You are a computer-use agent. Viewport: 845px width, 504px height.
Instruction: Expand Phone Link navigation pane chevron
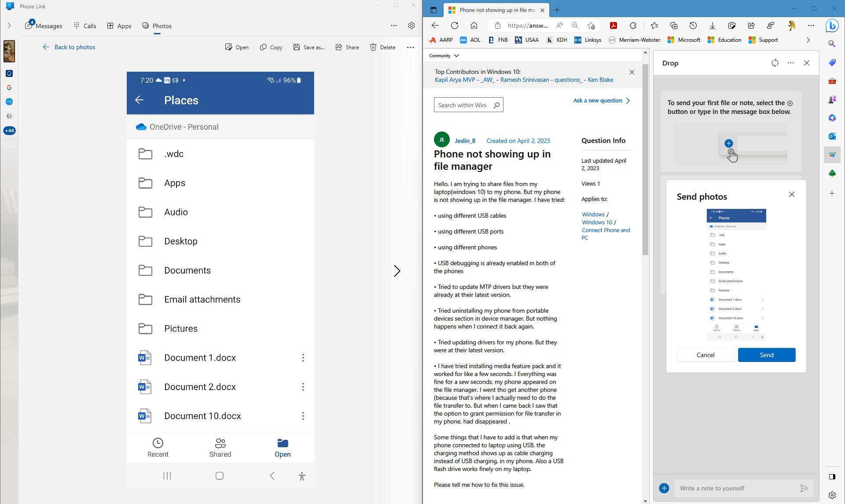(x=9, y=26)
